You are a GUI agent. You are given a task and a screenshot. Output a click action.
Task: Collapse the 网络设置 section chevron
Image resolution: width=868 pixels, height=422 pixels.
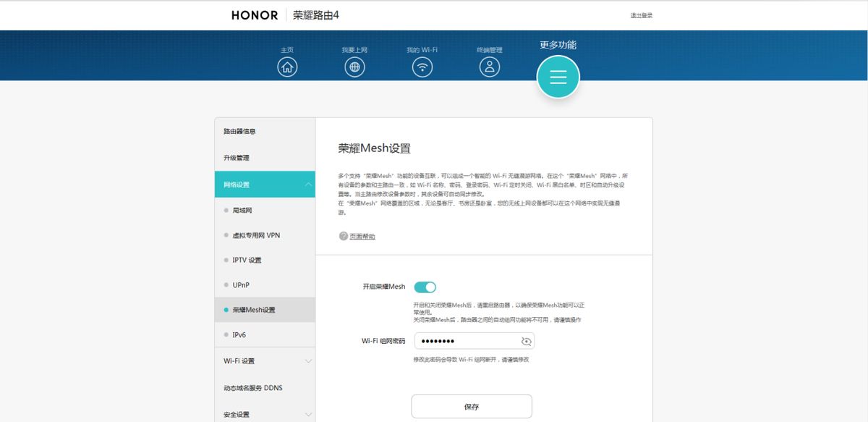tap(309, 185)
